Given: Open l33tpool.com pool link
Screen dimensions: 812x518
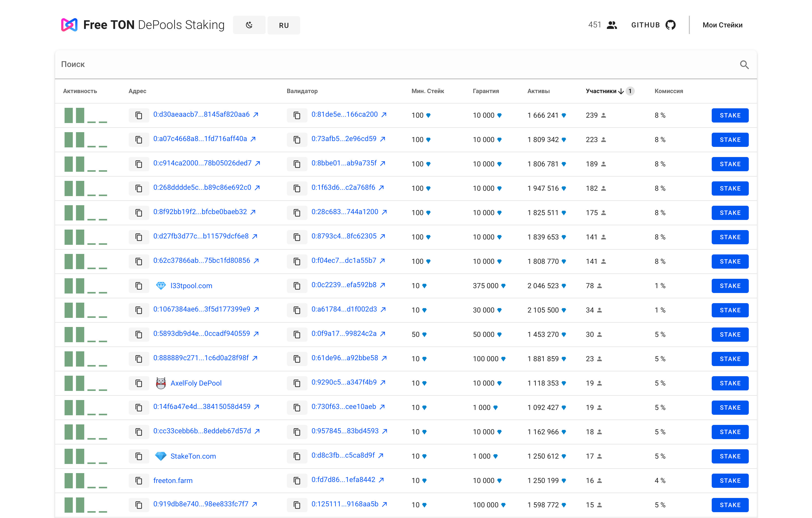Looking at the screenshot, I should [191, 286].
